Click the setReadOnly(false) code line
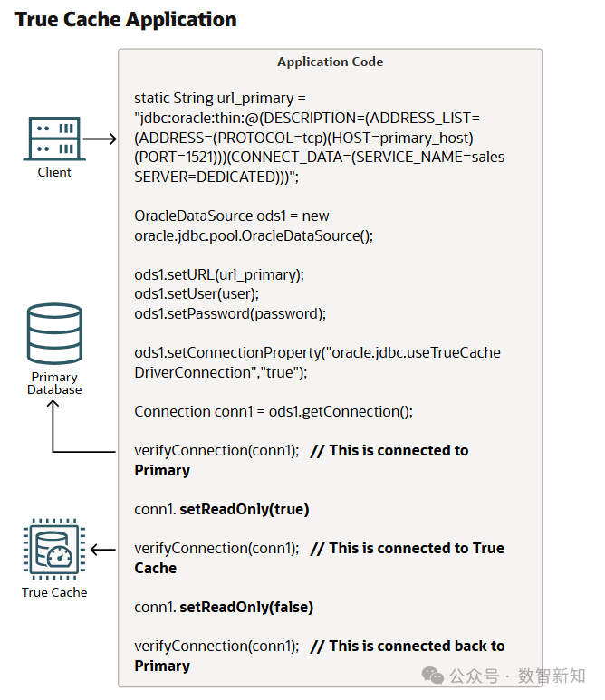The width and height of the screenshot is (605, 700). (224, 607)
